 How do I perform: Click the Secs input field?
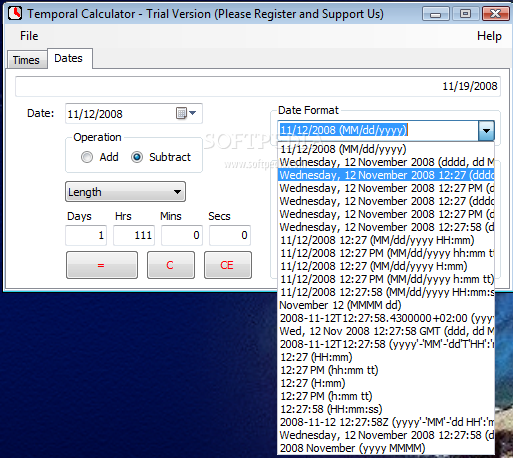(x=230, y=235)
